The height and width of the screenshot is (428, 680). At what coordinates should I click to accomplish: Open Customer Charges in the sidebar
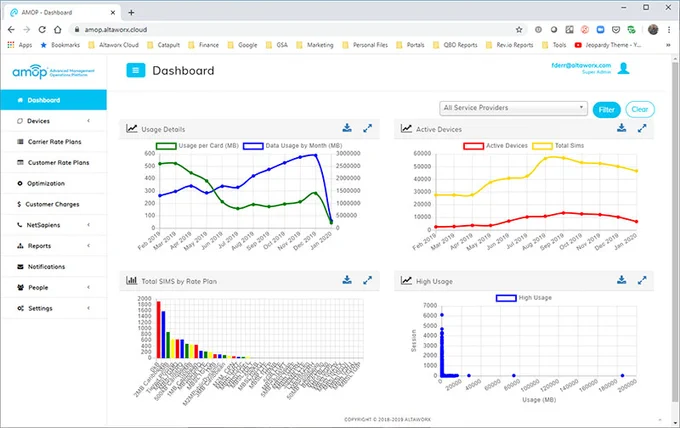click(53, 204)
